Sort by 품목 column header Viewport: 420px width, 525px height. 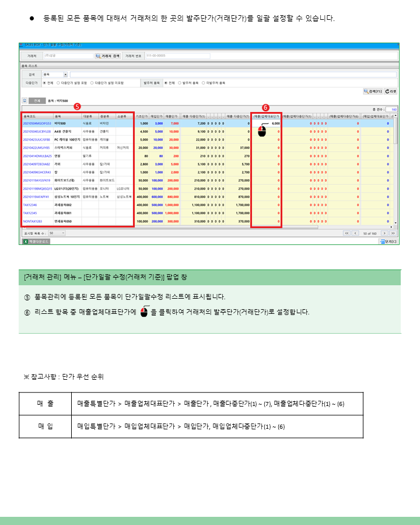68,116
